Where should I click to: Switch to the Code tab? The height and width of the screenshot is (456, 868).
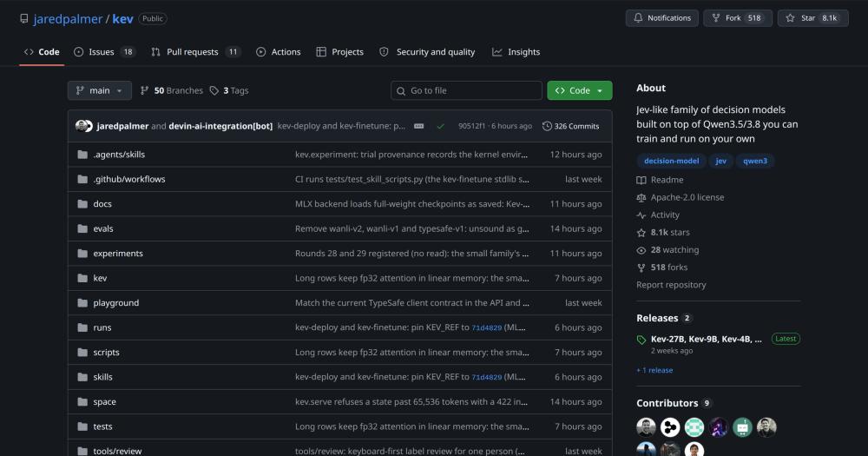(42, 51)
